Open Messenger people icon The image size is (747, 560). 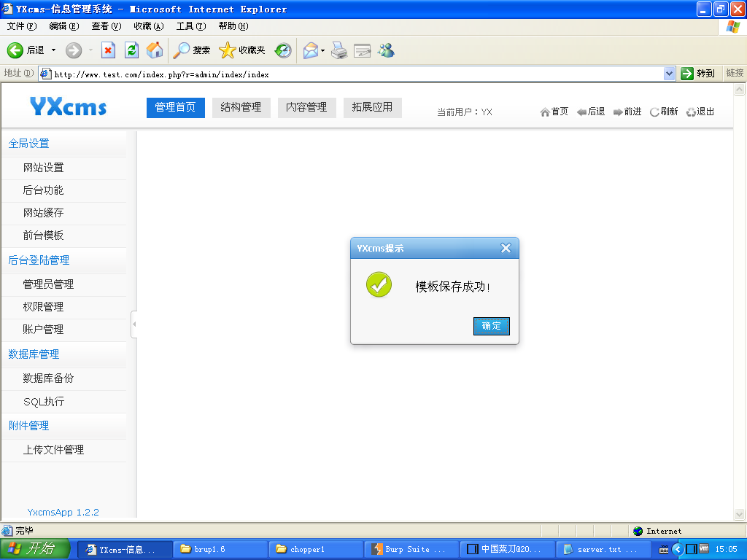(386, 50)
